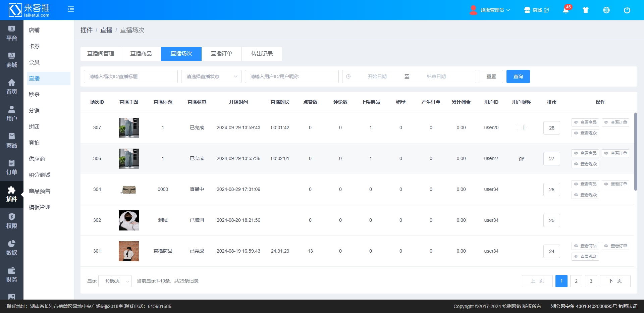Click the table vertical scrollbar

click(635, 151)
